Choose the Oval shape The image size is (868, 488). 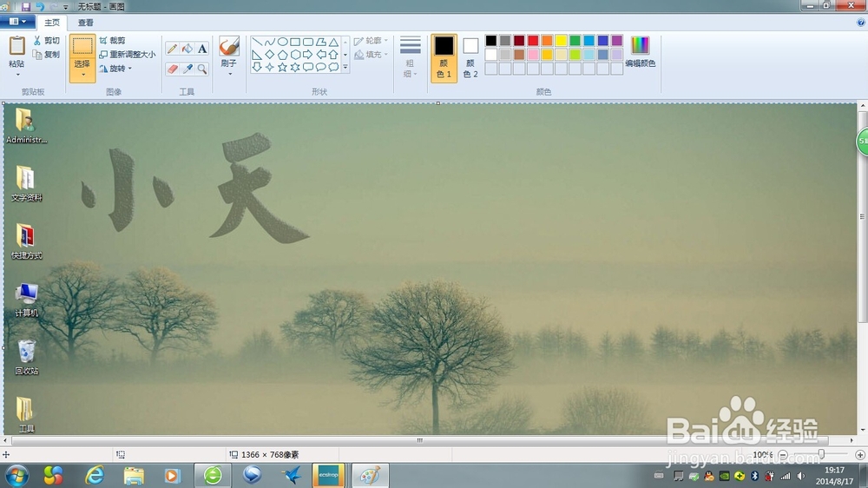(x=282, y=42)
